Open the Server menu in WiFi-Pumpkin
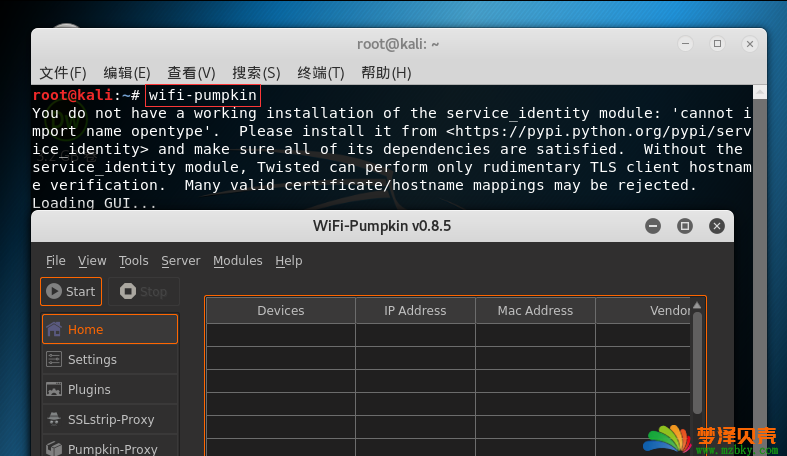787x456 pixels. tap(181, 261)
